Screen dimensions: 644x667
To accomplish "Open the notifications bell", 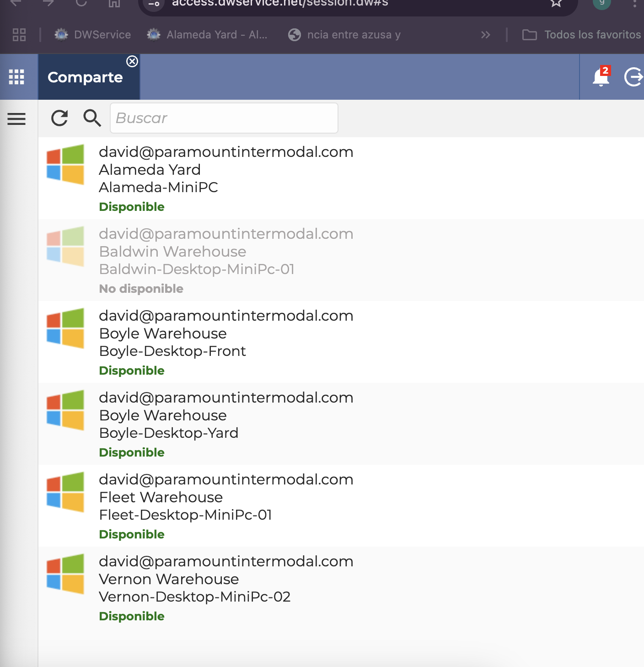I will pos(601,76).
